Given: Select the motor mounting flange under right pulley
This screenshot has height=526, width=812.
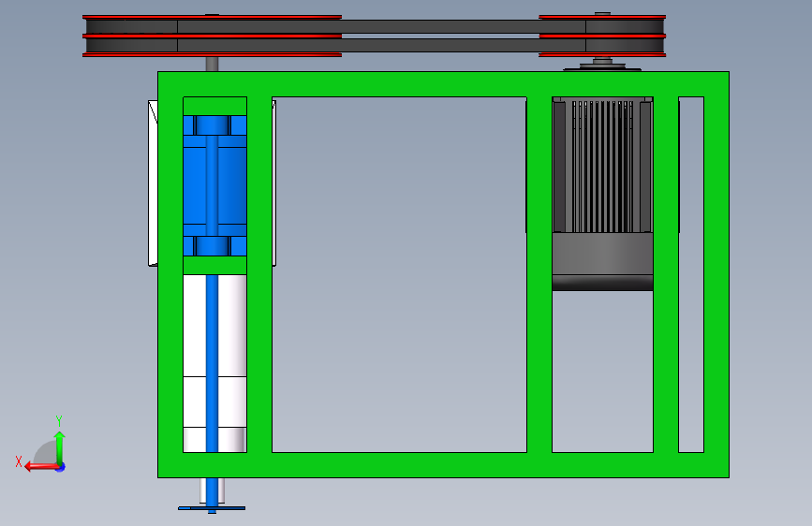Looking at the screenshot, I should tap(602, 66).
